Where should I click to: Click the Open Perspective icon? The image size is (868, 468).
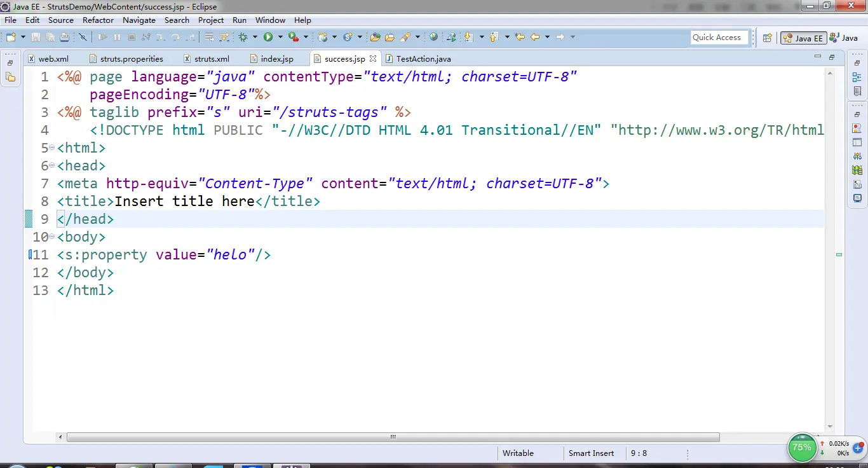(767, 38)
